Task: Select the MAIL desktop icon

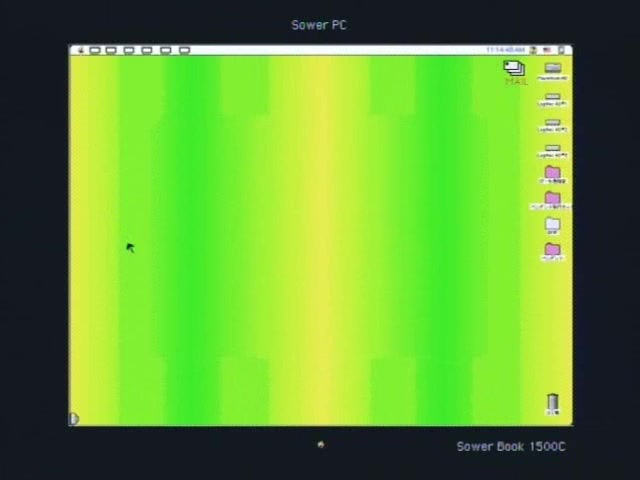Action: [x=515, y=70]
